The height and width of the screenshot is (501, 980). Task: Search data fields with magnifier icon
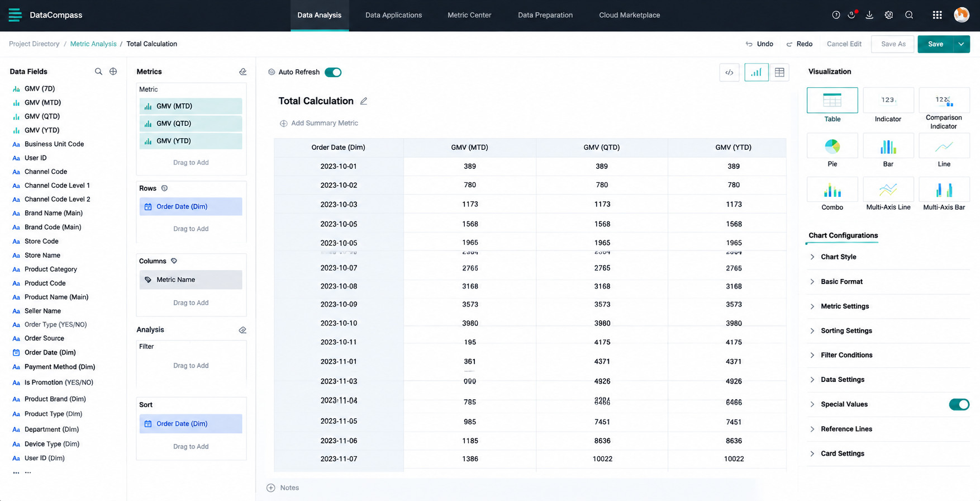pos(98,72)
